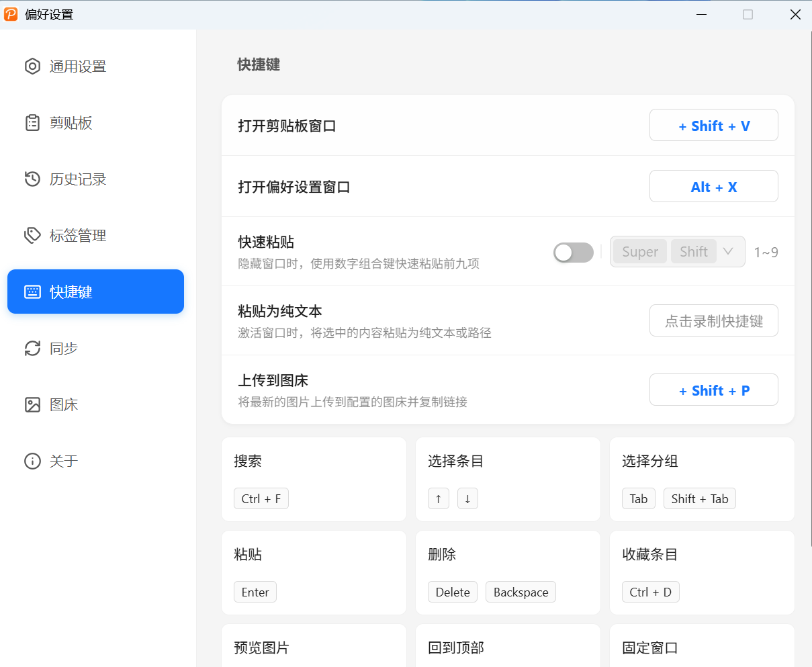This screenshot has height=667, width=812.
Task: Select the 快捷键 keyboard icon
Action: [x=32, y=291]
